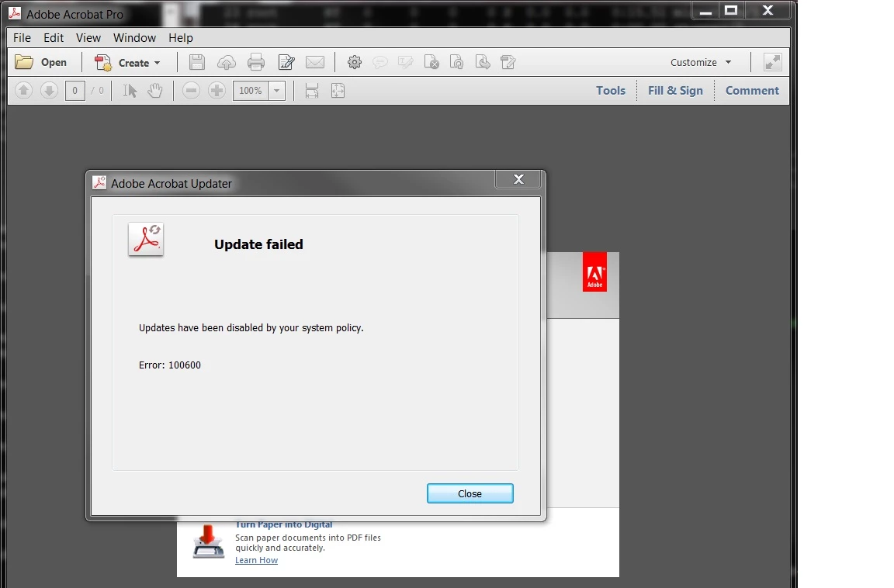The image size is (894, 588).
Task: Open the File menu
Action: [22, 37]
